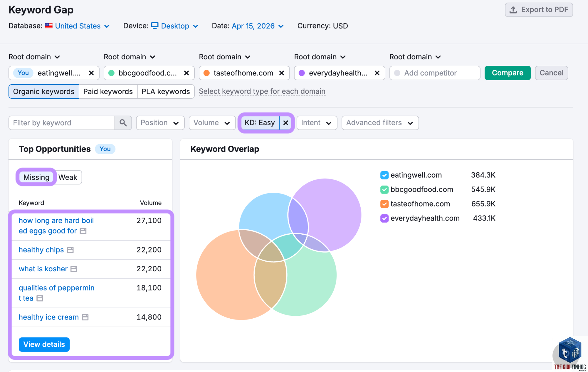Image resolution: width=588 pixels, height=372 pixels.
Task: Open the Apr 15, 2026 date dropdown
Action: pyautogui.click(x=258, y=26)
